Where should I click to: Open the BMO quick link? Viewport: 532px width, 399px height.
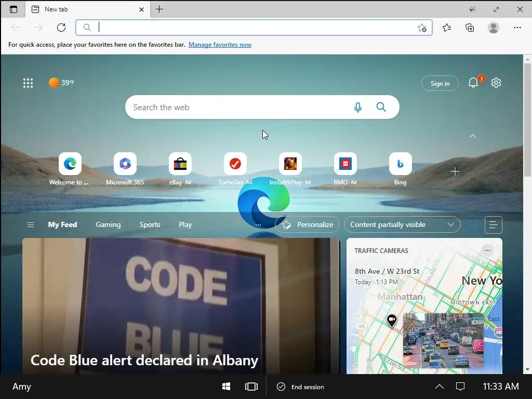[345, 169]
